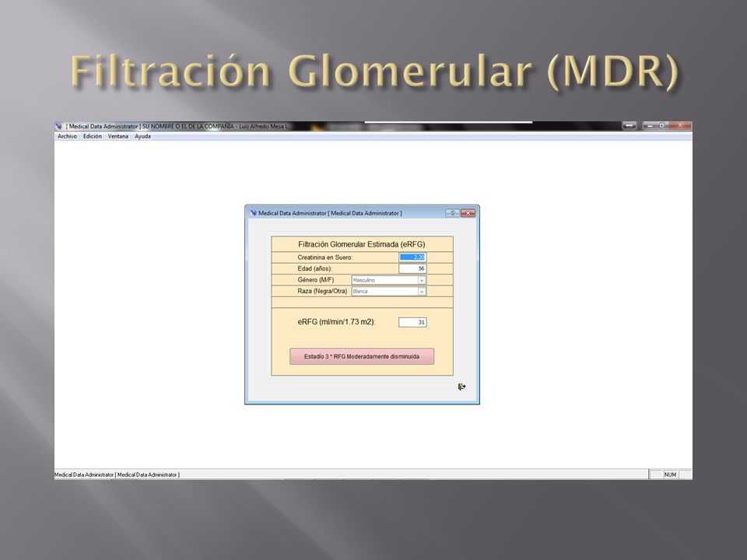Click the back arrow button in main title bar
The width and height of the screenshot is (747, 560).
coord(630,126)
